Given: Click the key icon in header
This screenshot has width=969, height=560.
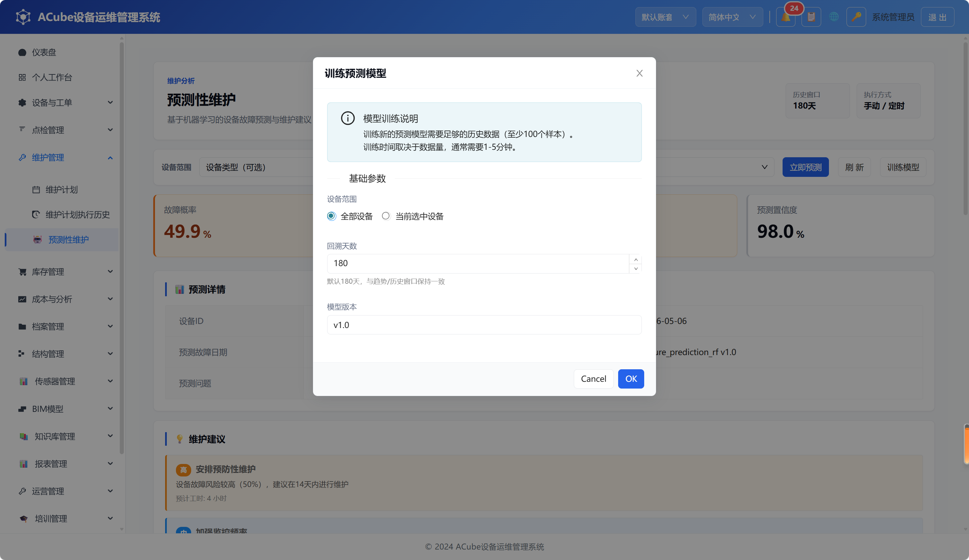Looking at the screenshot, I should pos(856,17).
